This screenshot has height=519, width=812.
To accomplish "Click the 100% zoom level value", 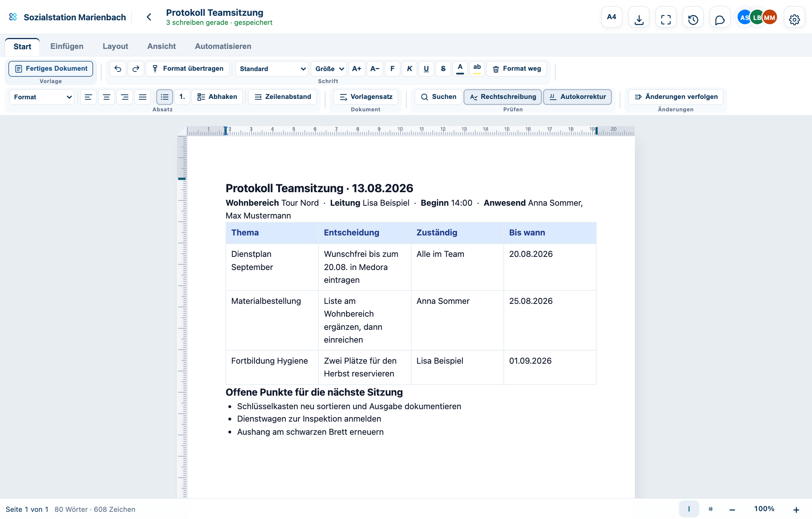I will click(764, 509).
